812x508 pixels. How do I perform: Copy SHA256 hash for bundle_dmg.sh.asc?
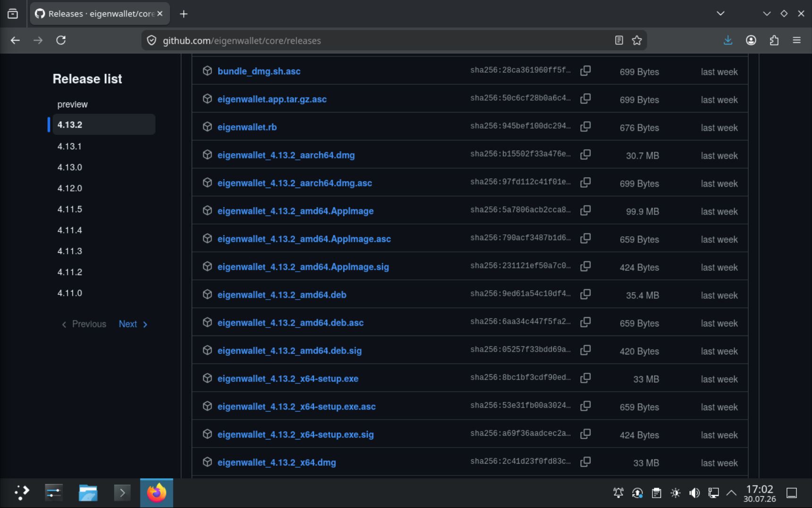(585, 71)
